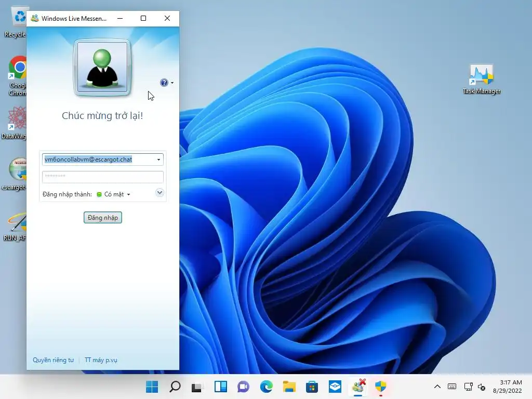Open Chat (Teams) taskbar icon
The width and height of the screenshot is (532, 399).
click(x=243, y=387)
